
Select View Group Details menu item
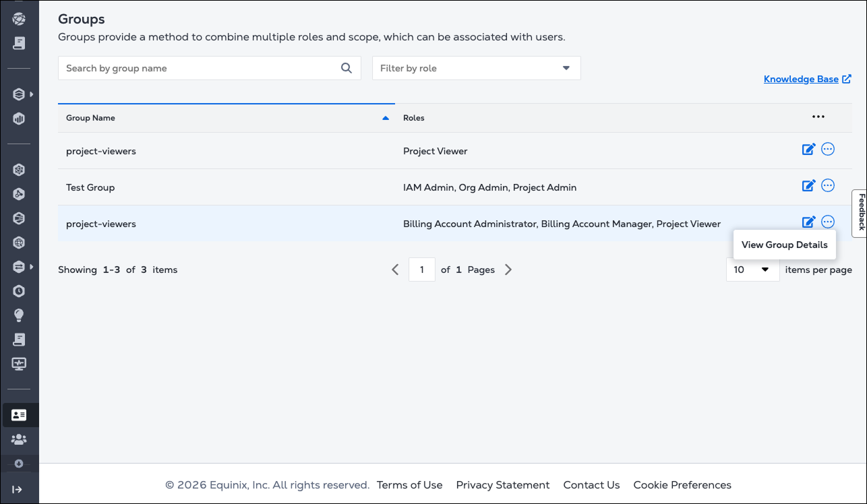pyautogui.click(x=784, y=245)
